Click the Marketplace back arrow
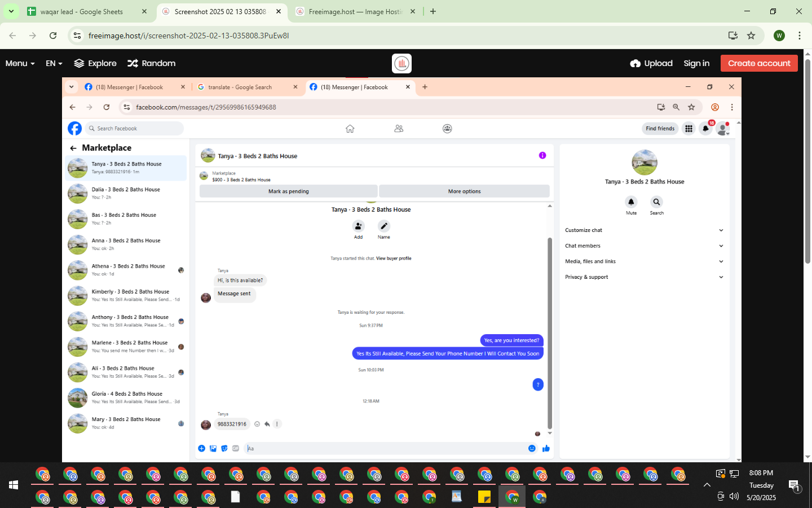812x508 pixels. click(x=73, y=148)
